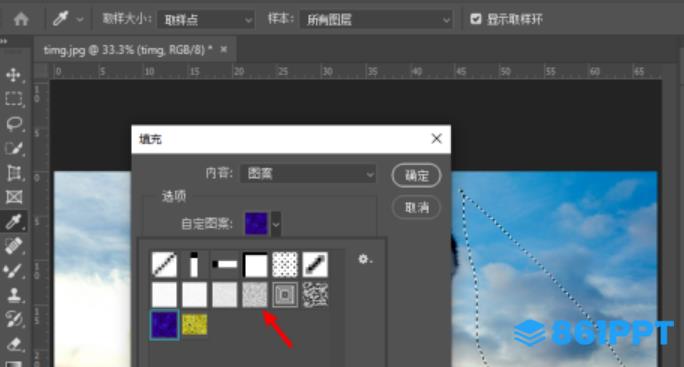Select the Spot Healing Brush tool
The height and width of the screenshot is (367, 684).
(x=14, y=246)
